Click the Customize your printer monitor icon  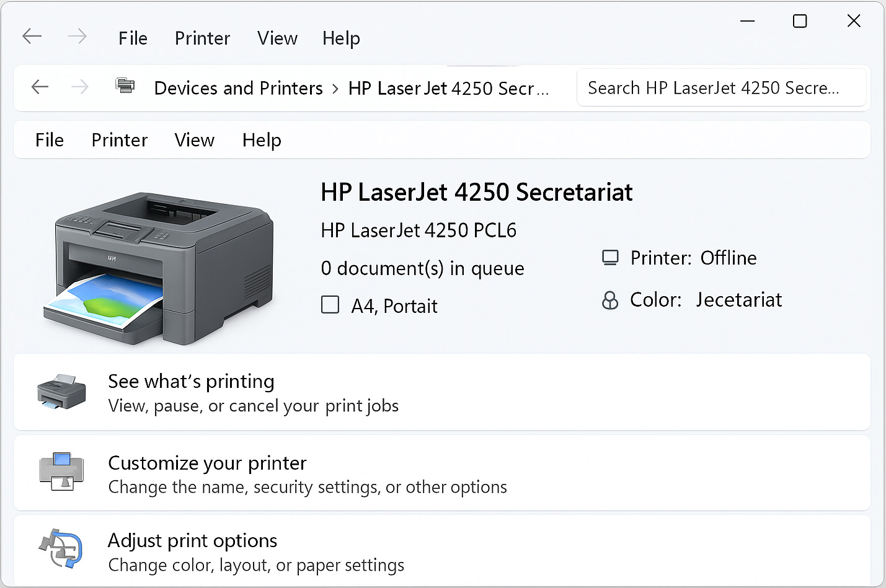(x=61, y=472)
